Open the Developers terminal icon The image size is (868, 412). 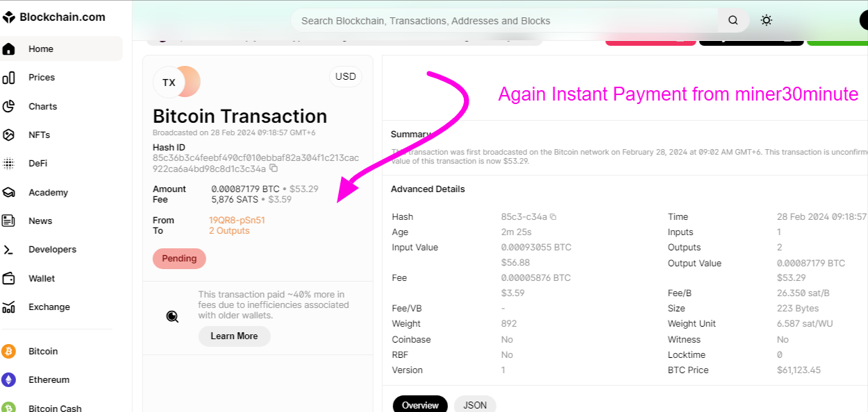coord(9,250)
